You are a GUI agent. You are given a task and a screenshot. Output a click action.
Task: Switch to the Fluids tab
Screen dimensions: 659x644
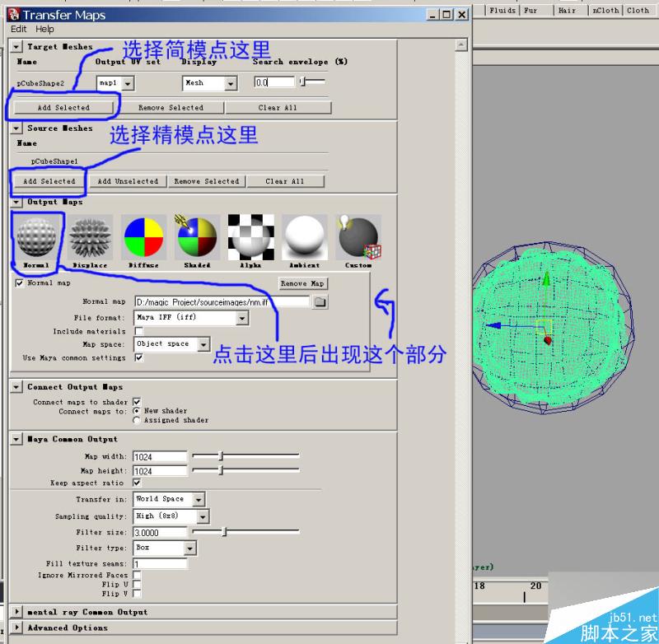[502, 10]
